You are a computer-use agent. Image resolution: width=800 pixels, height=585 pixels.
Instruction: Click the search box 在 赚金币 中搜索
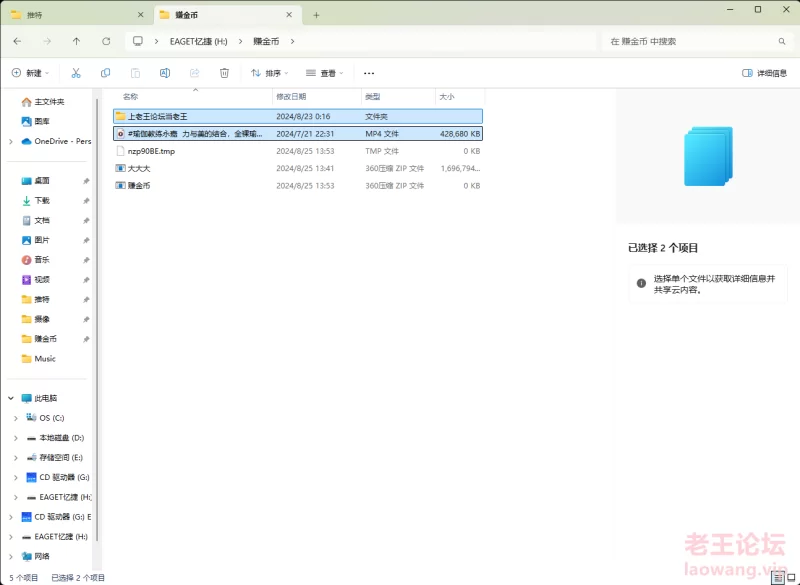690,41
